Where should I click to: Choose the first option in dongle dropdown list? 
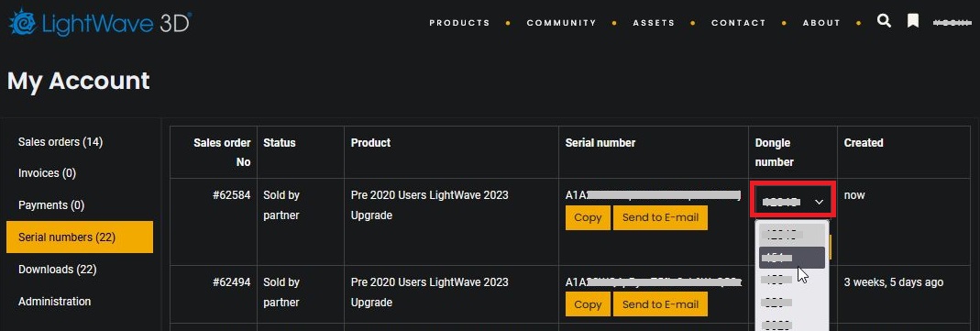(792, 234)
